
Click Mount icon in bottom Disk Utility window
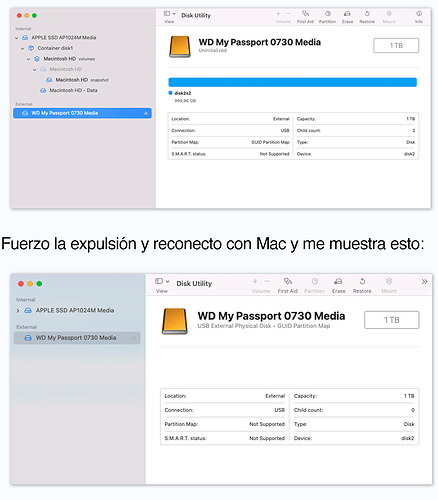tap(389, 281)
